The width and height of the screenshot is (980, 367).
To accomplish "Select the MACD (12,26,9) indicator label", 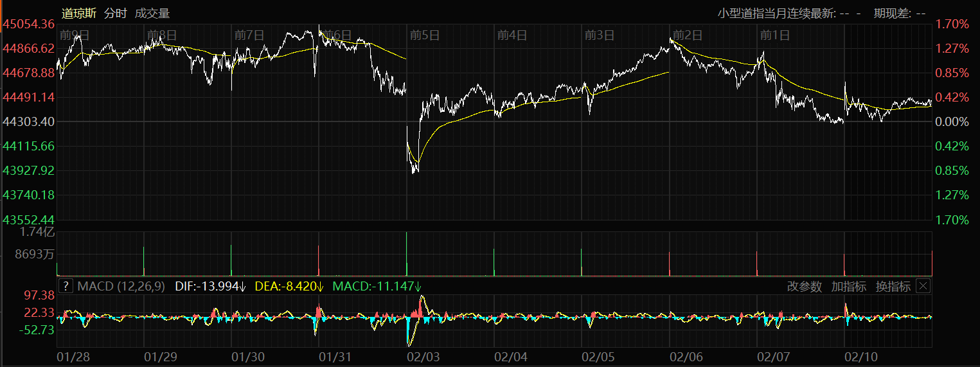I will coord(121,286).
